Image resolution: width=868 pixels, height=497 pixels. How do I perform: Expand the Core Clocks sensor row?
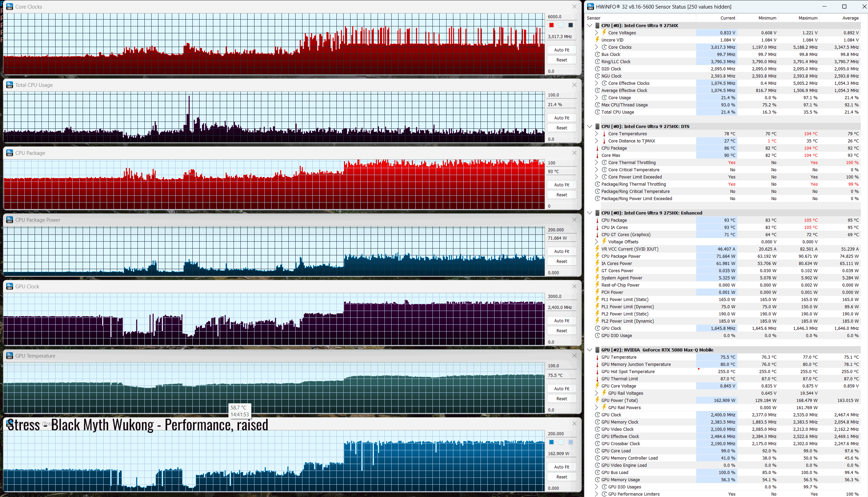coord(596,47)
